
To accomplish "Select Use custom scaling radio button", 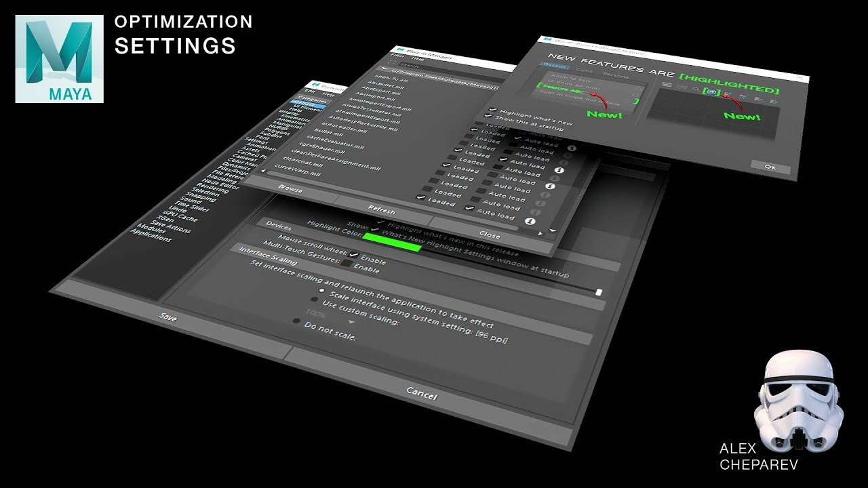I will click(315, 299).
